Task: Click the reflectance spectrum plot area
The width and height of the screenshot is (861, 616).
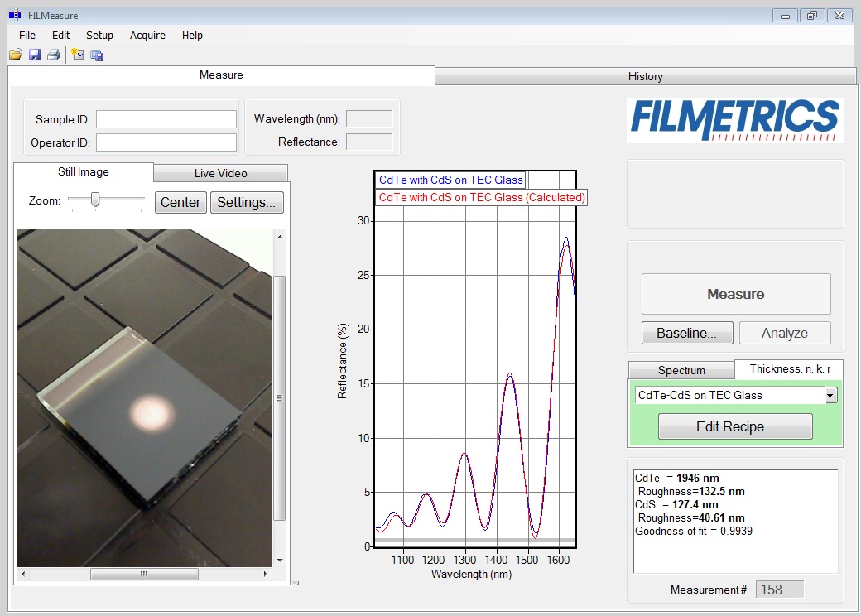Action: [x=475, y=359]
